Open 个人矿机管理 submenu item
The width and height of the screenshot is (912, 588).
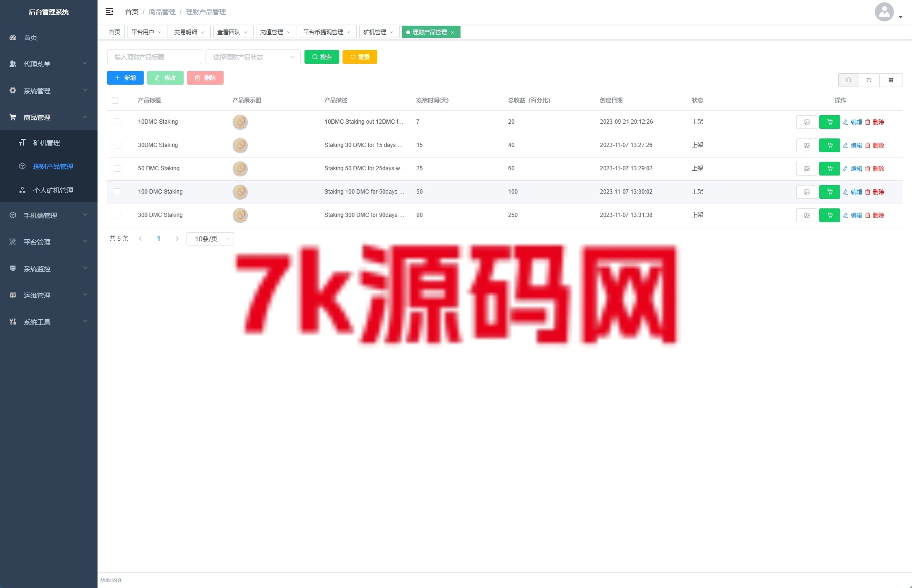(x=49, y=190)
